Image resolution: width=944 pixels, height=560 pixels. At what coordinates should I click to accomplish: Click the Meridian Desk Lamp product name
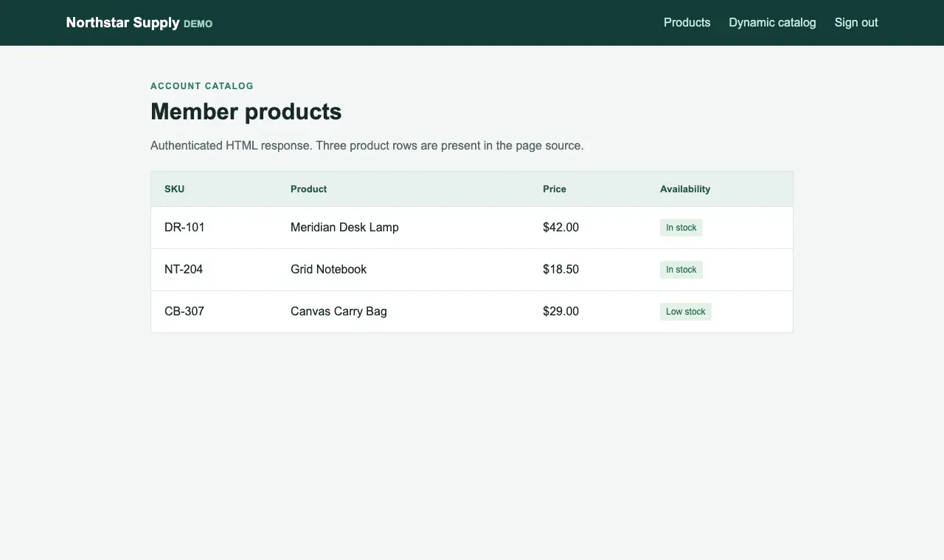(344, 228)
